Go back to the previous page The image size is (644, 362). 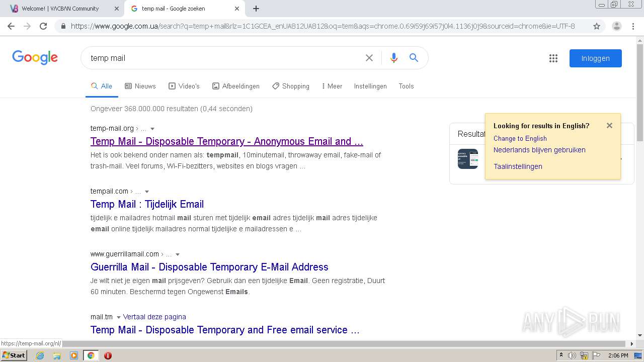tap(11, 26)
